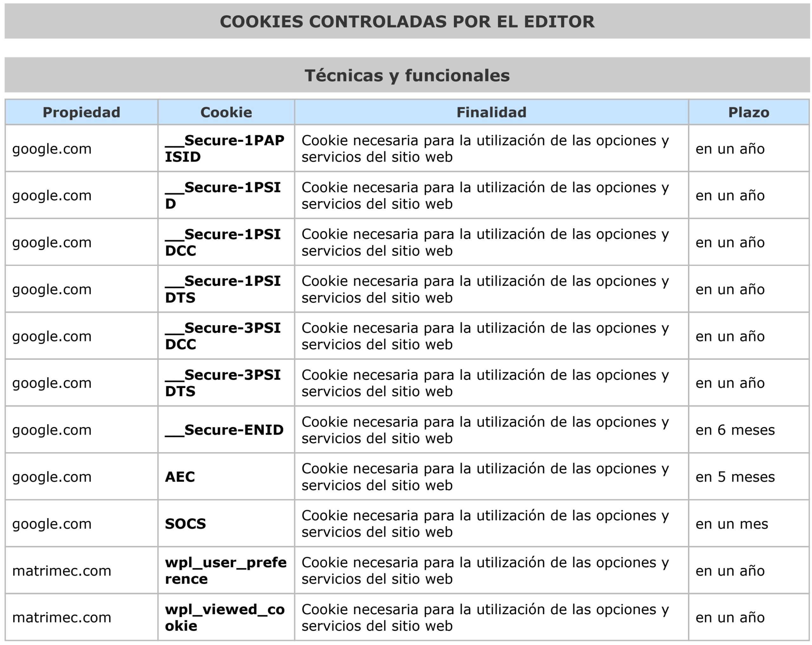Click the Finalidad column header
Viewport: 812px width, 645px height.
pos(492,112)
